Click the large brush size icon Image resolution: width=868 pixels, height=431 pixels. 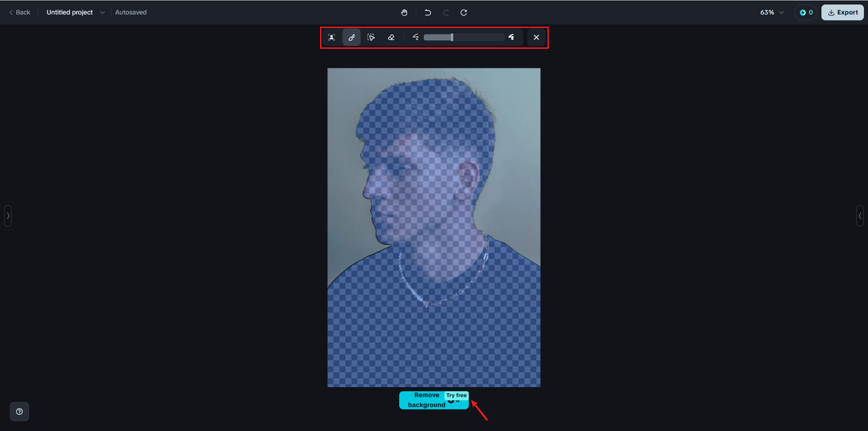pos(511,37)
